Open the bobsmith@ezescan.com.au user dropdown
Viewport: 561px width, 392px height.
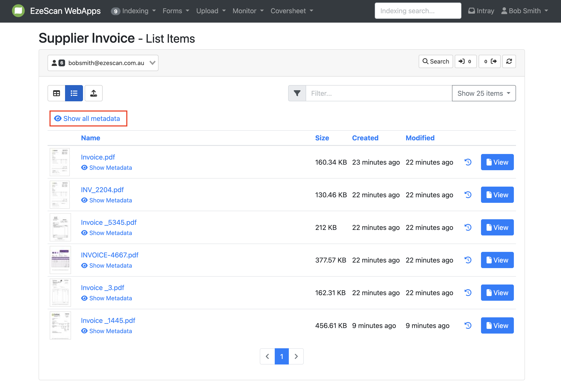click(103, 63)
